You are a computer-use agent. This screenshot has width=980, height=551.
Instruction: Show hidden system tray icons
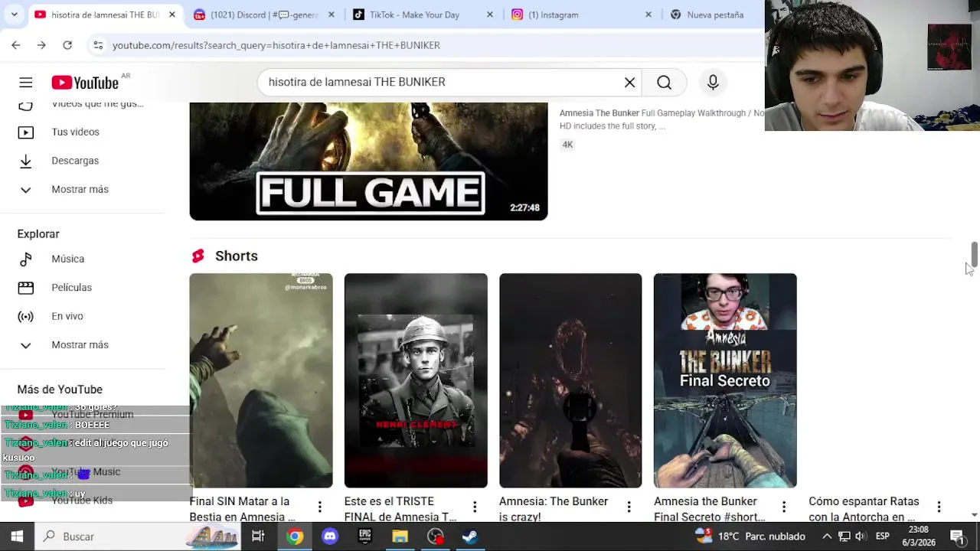click(827, 536)
